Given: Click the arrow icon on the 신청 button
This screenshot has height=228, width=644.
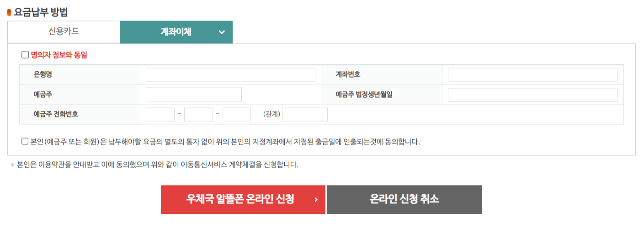Looking at the screenshot, I should point(316,200).
